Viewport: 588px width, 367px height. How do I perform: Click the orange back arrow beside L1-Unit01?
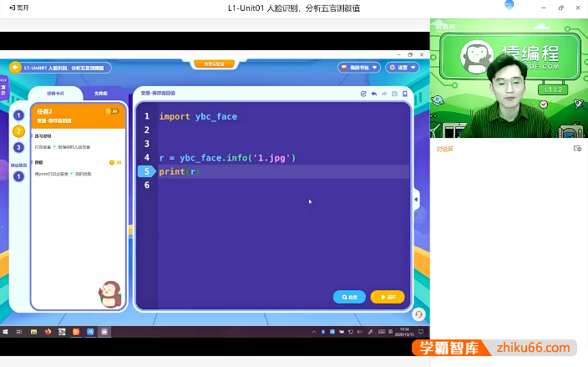15,68
